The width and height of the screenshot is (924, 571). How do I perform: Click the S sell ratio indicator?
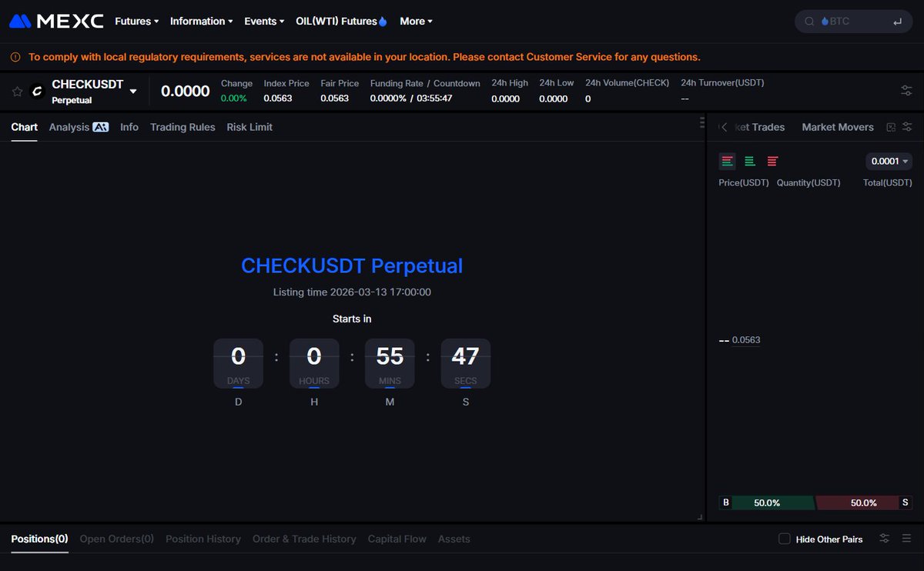click(x=906, y=503)
